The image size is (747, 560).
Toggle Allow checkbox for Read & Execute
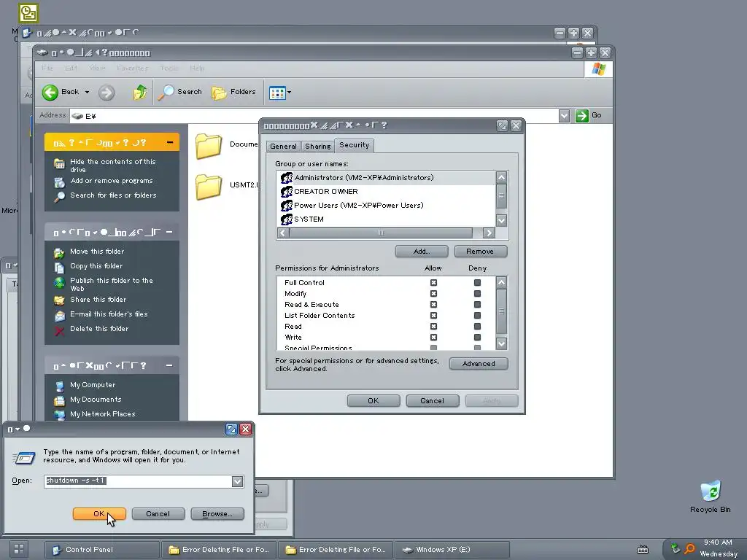pyautogui.click(x=433, y=304)
